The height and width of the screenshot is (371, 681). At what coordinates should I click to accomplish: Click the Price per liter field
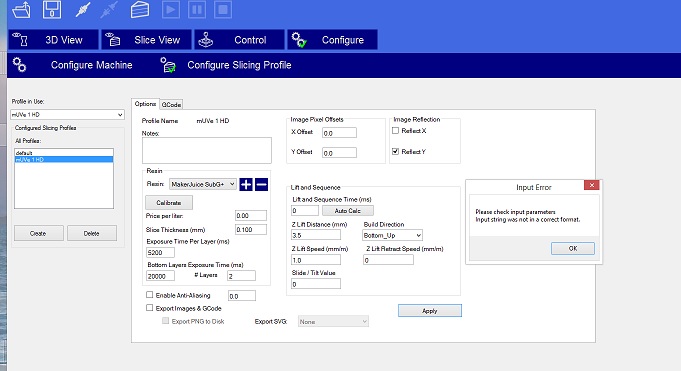click(251, 215)
